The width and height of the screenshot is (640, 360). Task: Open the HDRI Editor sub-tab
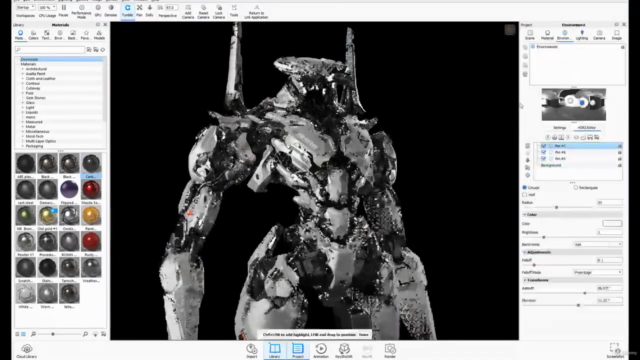[x=587, y=128]
